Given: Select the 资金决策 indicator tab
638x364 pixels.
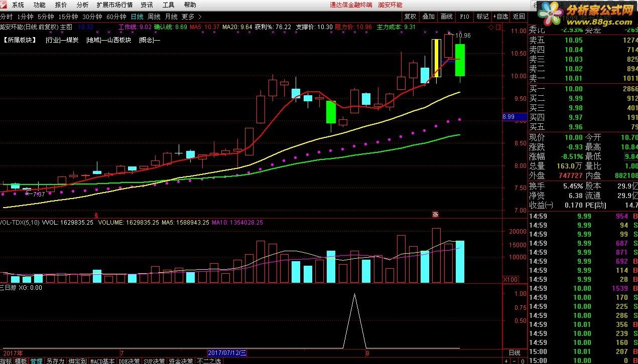Looking at the screenshot, I should (181, 361).
